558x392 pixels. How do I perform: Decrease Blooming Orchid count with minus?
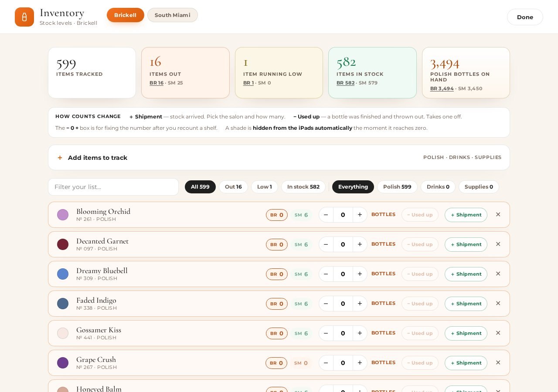point(326,215)
